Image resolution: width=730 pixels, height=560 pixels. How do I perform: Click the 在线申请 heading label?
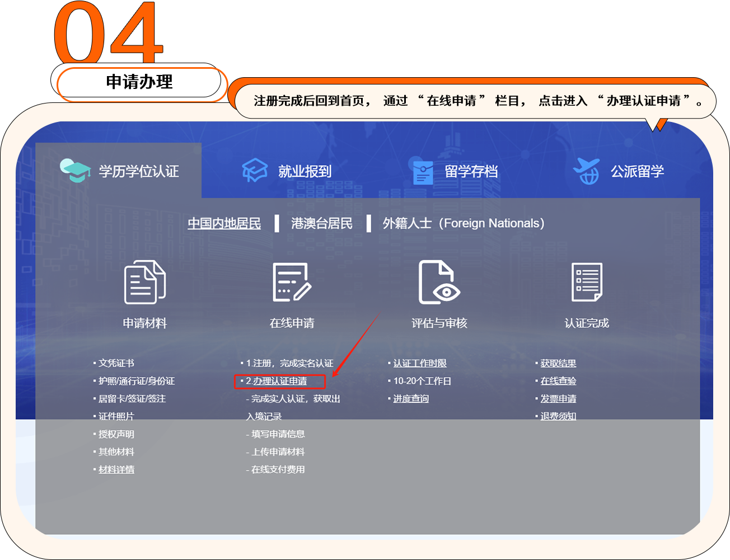coord(292,323)
